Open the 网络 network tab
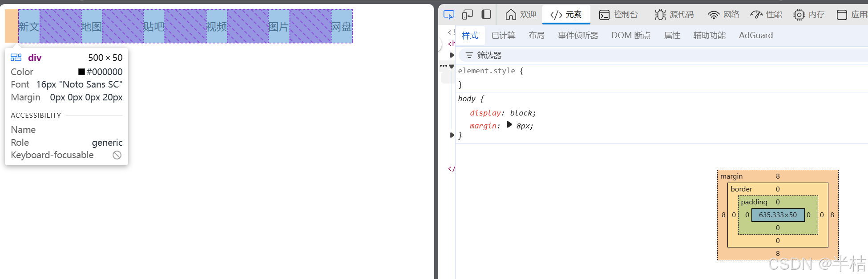The height and width of the screenshot is (279, 868). 723,15
